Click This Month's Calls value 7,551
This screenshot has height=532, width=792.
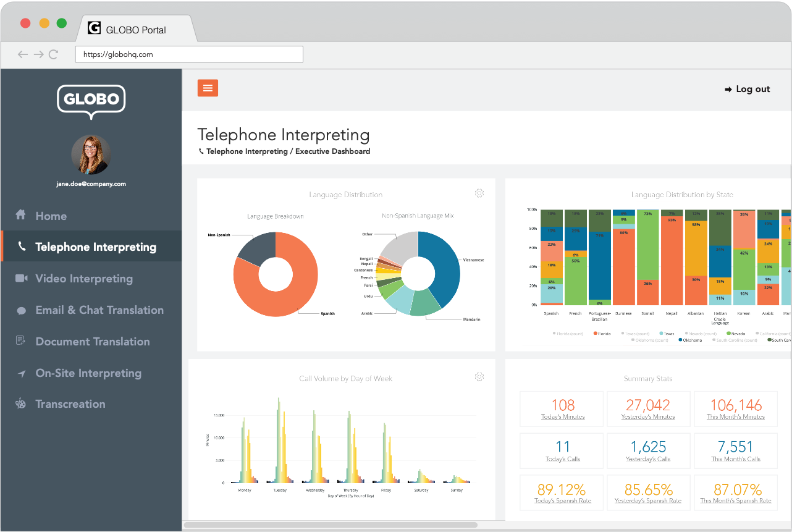tap(736, 447)
